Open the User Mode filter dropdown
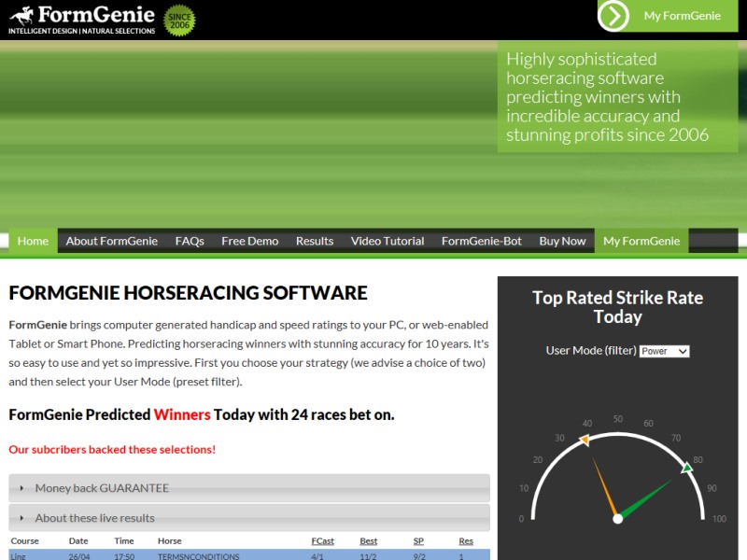The image size is (747, 560). click(664, 351)
